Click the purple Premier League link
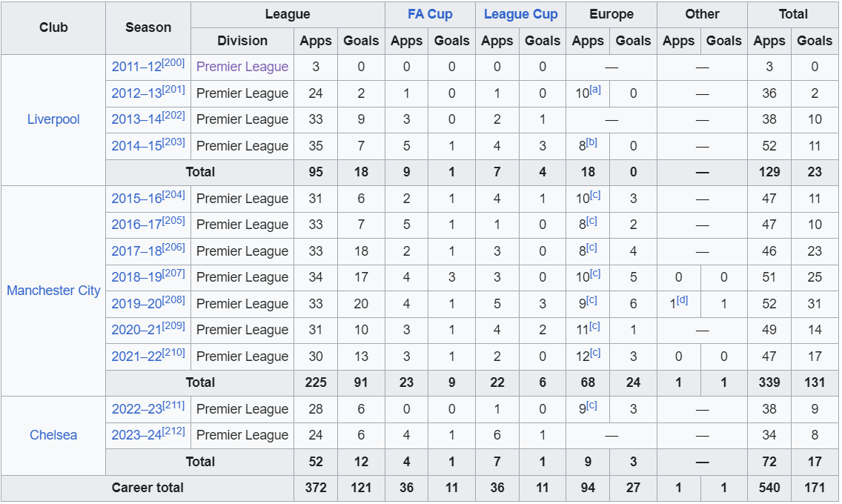Screen dimensions: 842x504 (242, 67)
